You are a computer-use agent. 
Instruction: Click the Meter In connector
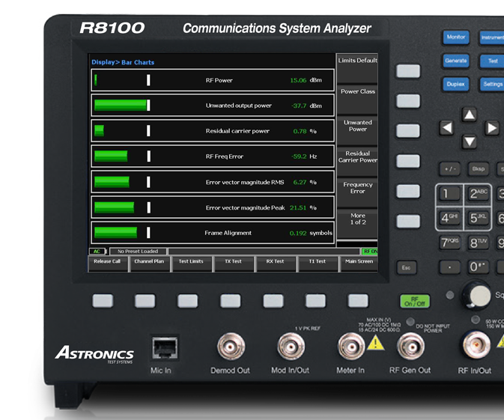[350, 347]
